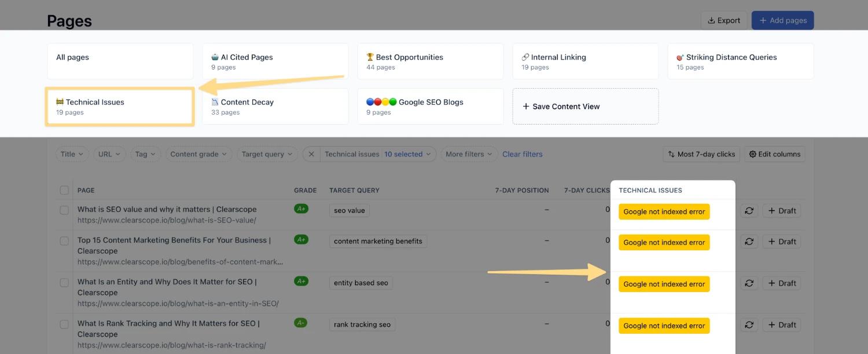Click the Clear filters link
The image size is (868, 354).
click(x=523, y=154)
